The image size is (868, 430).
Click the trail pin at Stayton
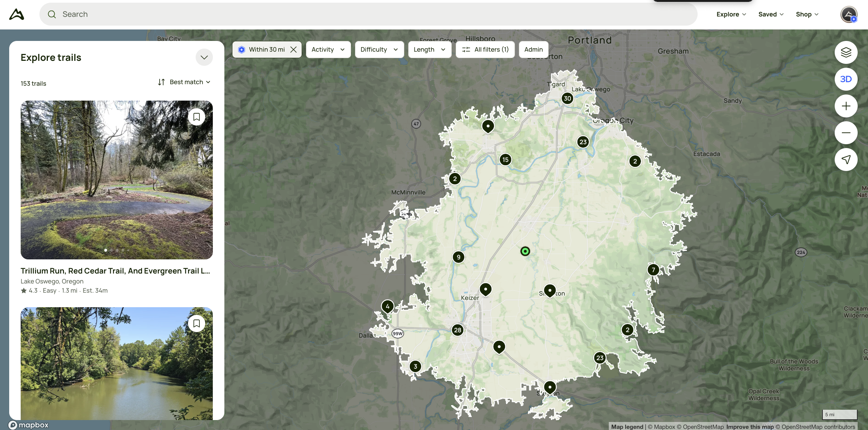550,388
